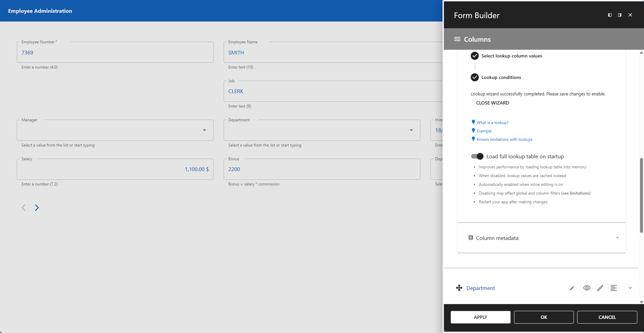Click the Salary input field
Viewport: 644px width, 333px height.
(115, 169)
